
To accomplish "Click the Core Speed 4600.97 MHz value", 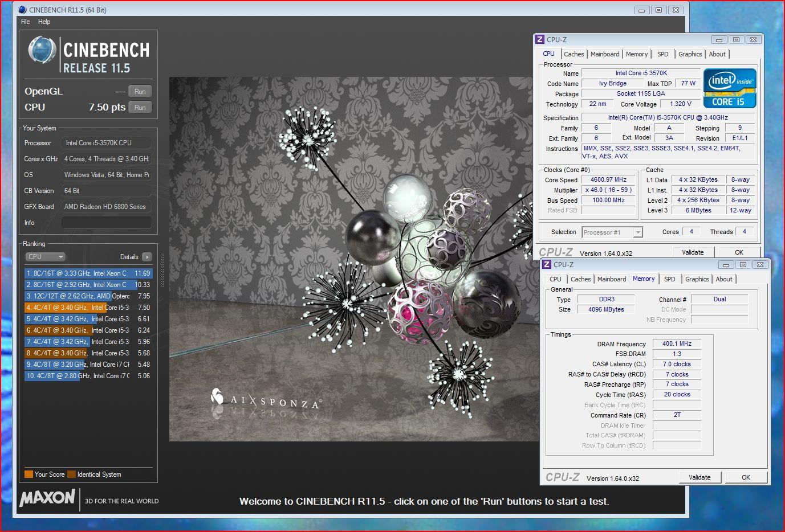I will click(608, 179).
